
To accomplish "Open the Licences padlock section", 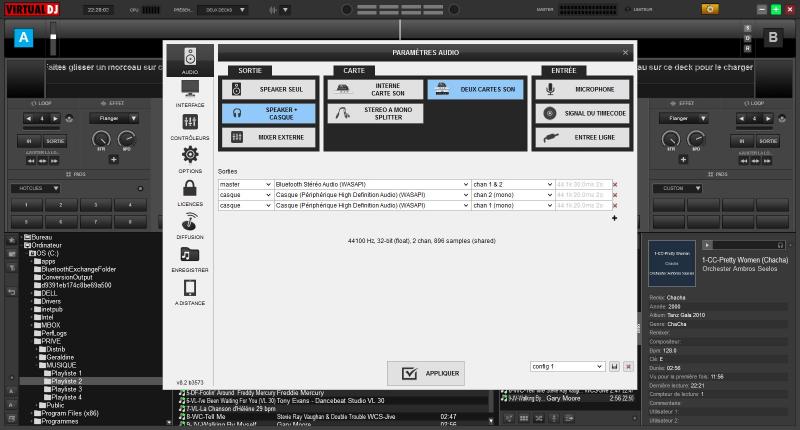I will point(190,192).
